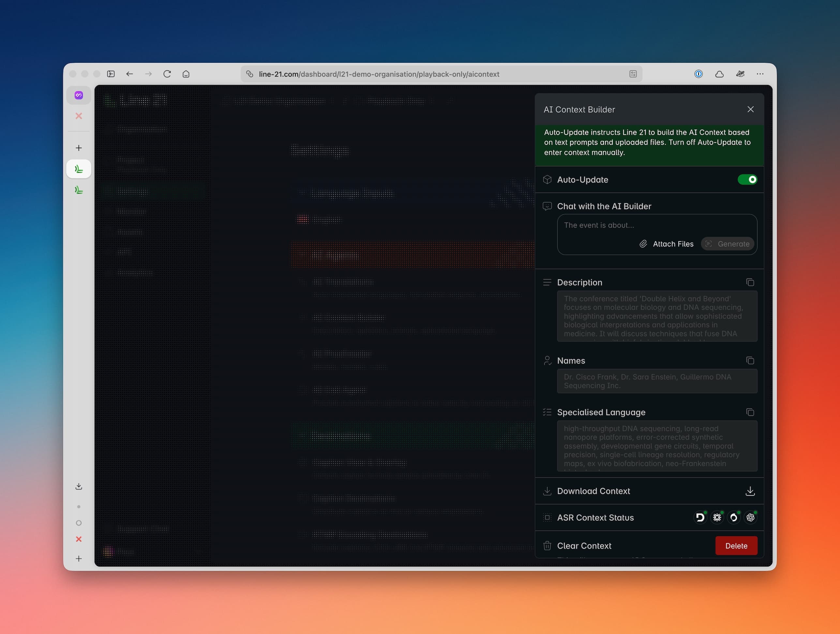Click the chat bubble icon beside AI Builder
This screenshot has width=840, height=634.
[x=547, y=206]
